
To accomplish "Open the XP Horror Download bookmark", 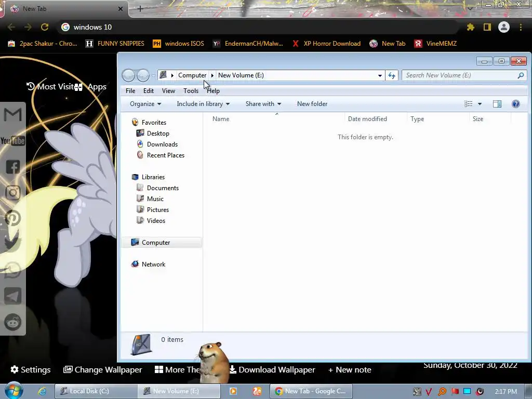I will coord(326,44).
